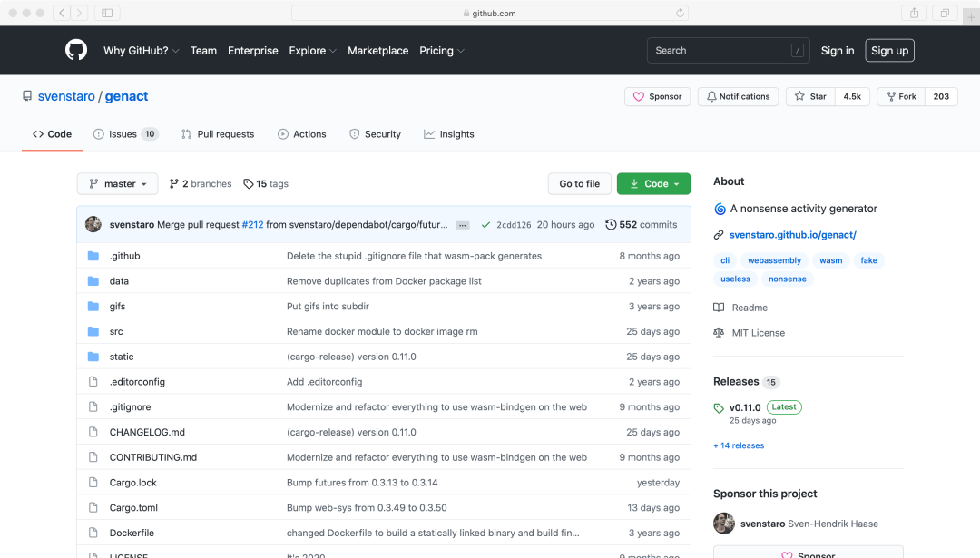Expand the commit message ellipsis
Screen dimensions: 980x558
463,225
